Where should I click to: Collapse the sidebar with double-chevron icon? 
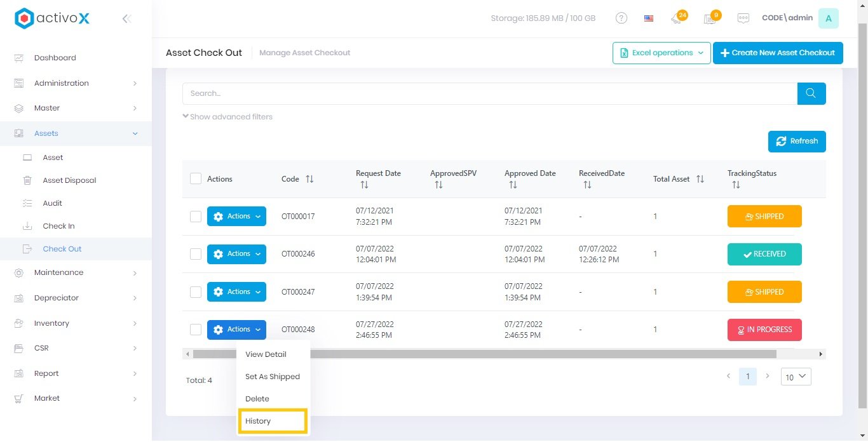coord(126,19)
